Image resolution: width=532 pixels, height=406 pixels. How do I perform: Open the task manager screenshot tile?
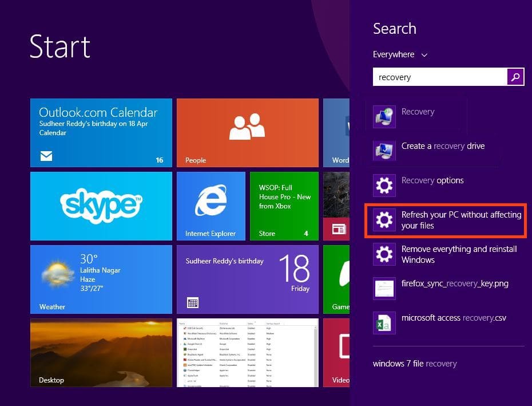pos(247,352)
